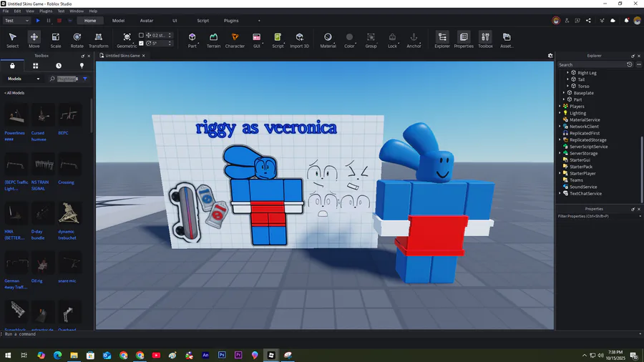This screenshot has height=362, width=644.
Task: Open the Toolbox Creations lightbulb tab
Action: 82,66
